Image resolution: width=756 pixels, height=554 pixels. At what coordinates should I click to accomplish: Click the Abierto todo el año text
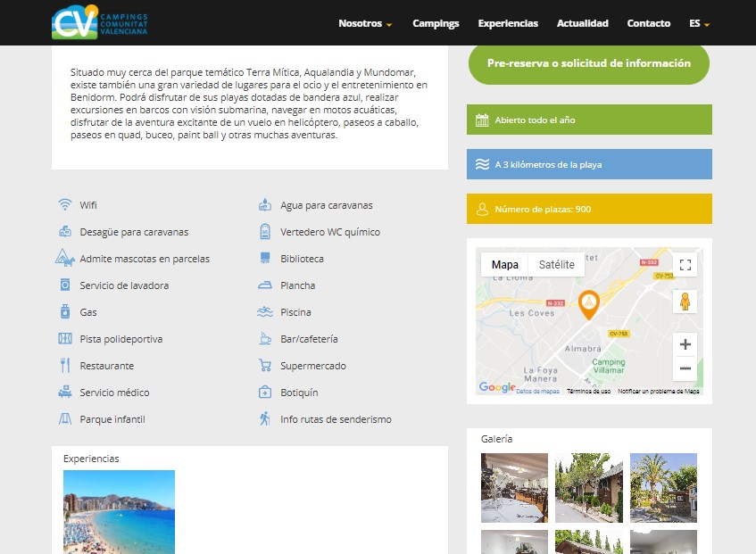(x=535, y=120)
